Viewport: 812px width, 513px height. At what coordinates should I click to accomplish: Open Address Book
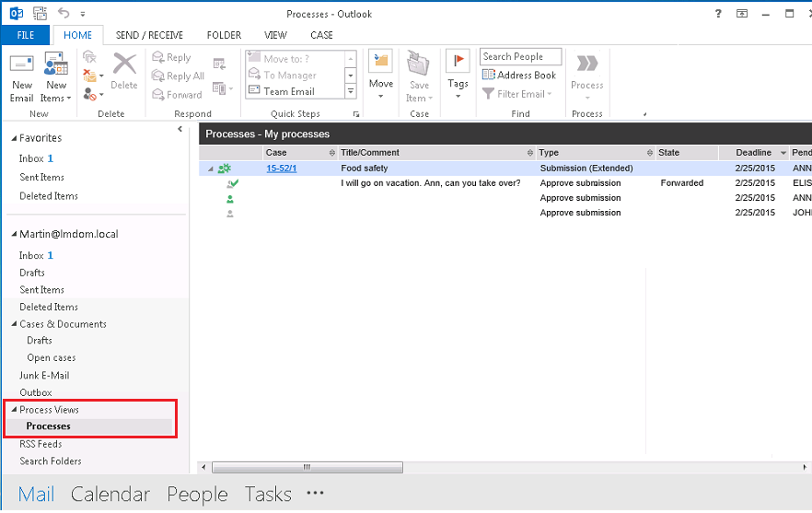point(519,76)
